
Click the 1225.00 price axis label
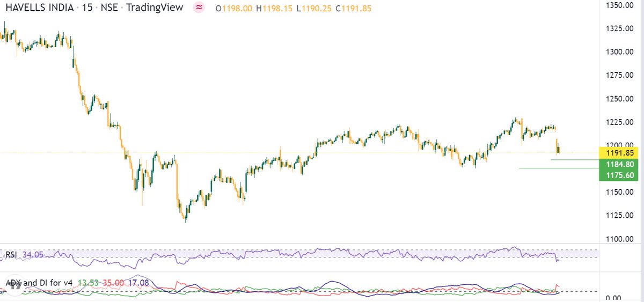click(620, 122)
